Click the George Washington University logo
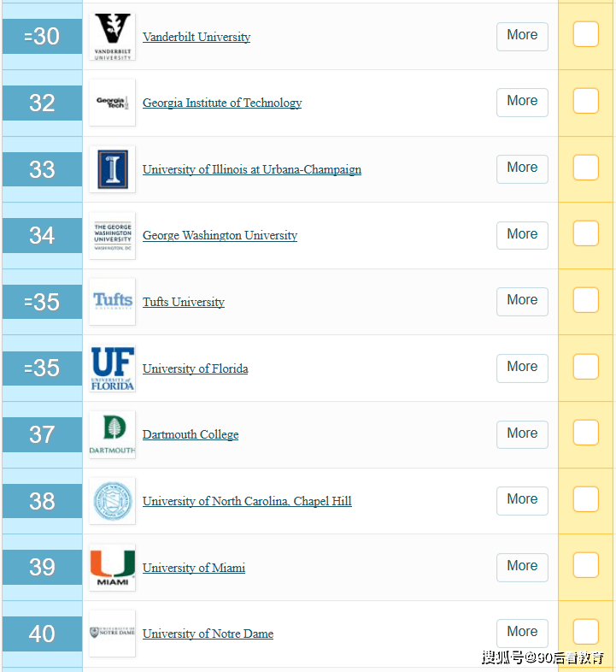 pyautogui.click(x=112, y=236)
